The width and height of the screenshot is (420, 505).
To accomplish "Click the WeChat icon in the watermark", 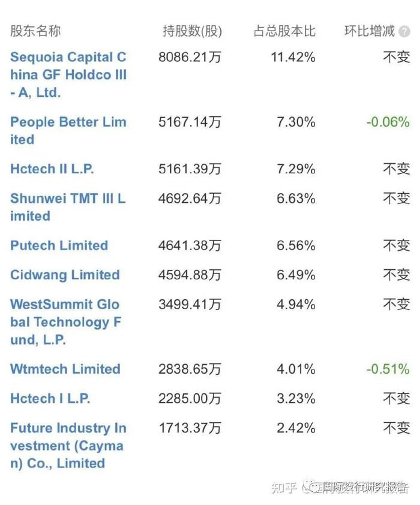I will pos(312,487).
